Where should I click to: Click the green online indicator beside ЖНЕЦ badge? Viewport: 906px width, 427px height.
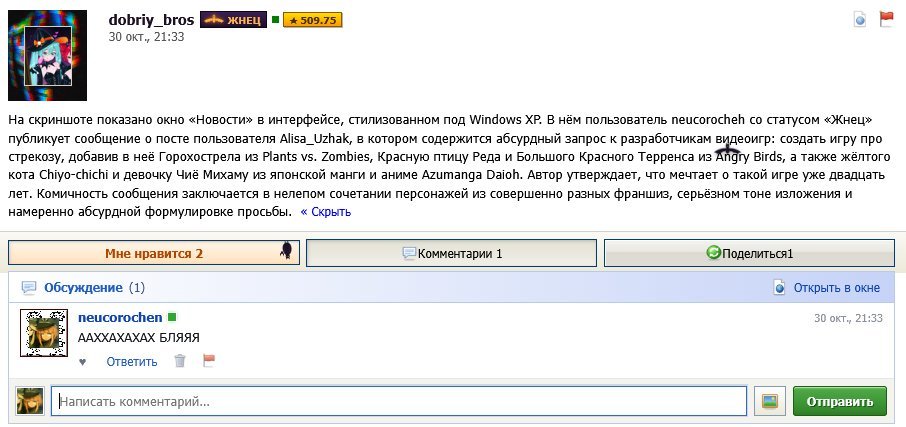276,20
